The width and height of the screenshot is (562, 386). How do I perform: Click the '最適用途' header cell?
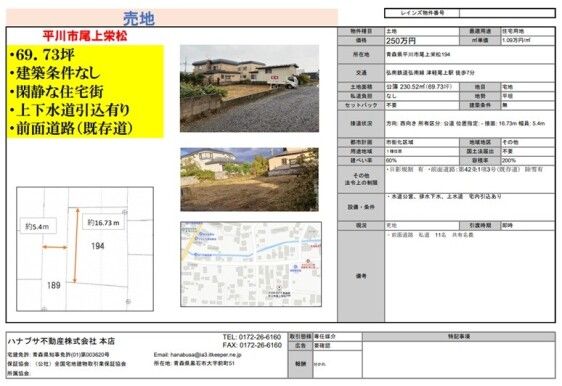click(480, 32)
